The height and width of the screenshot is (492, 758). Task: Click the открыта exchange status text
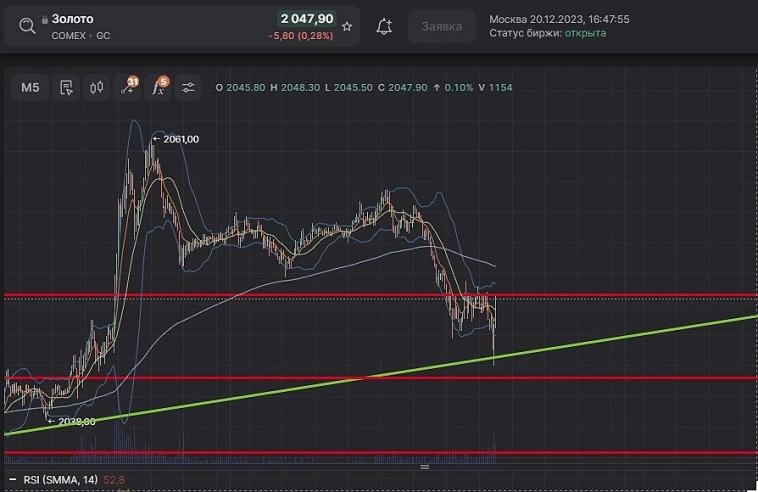tap(585, 33)
